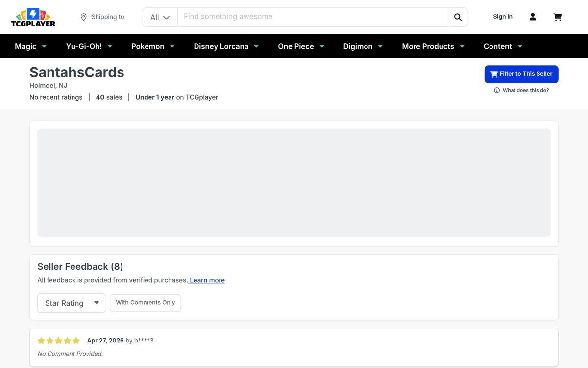This screenshot has width=588, height=368.
Task: Click the magnifying glass search icon
Action: pos(458,17)
